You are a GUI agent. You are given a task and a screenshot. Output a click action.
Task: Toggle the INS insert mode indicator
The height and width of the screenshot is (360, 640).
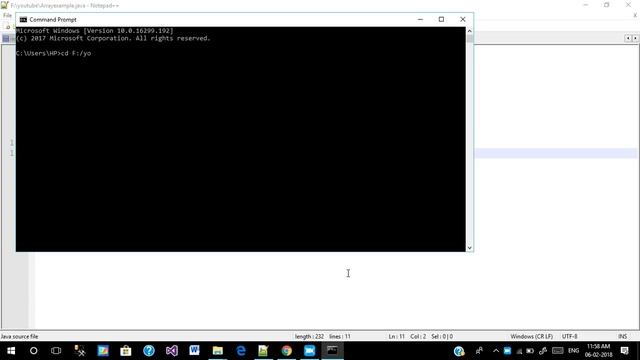(622, 337)
